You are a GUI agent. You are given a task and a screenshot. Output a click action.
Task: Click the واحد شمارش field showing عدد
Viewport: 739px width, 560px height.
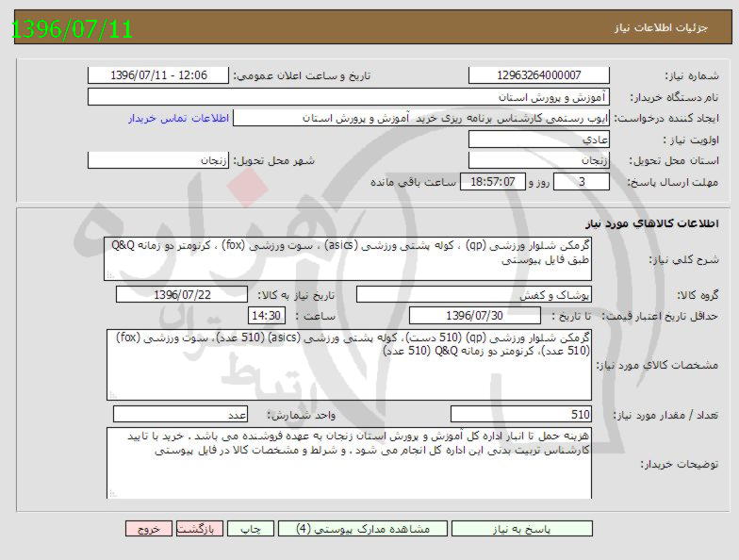coord(181,415)
